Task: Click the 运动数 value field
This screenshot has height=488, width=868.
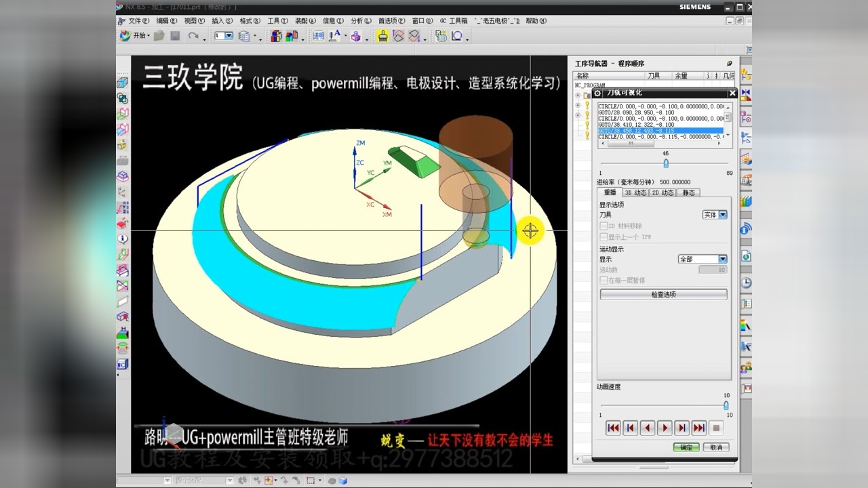Action: pos(713,270)
